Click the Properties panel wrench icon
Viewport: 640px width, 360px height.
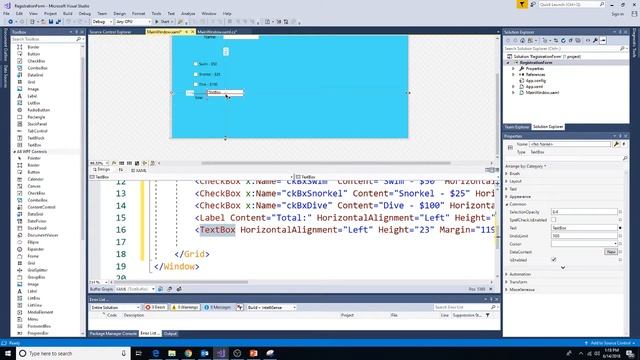616,144
